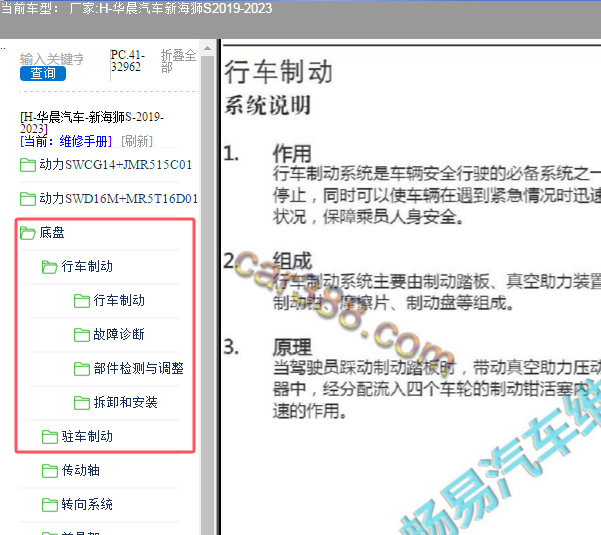
Task: Expand the 驻车制动 folder icon
Action: [49, 437]
